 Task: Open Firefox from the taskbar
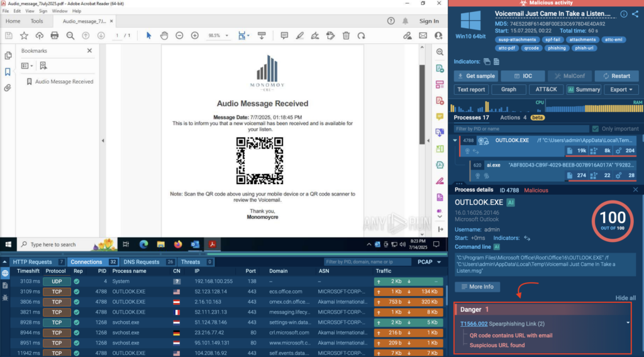[x=179, y=244]
